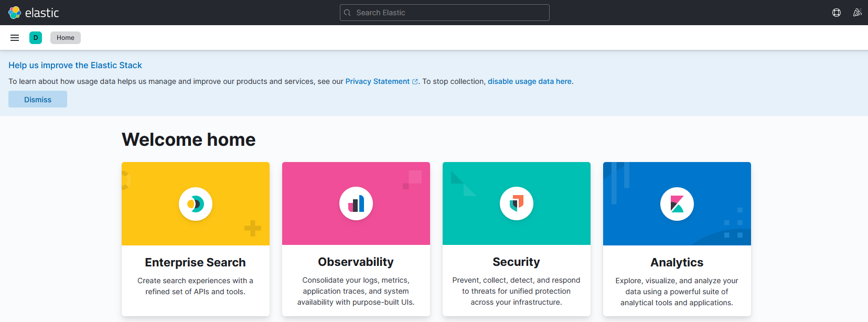Click the Enterprise Search round icon

196,204
